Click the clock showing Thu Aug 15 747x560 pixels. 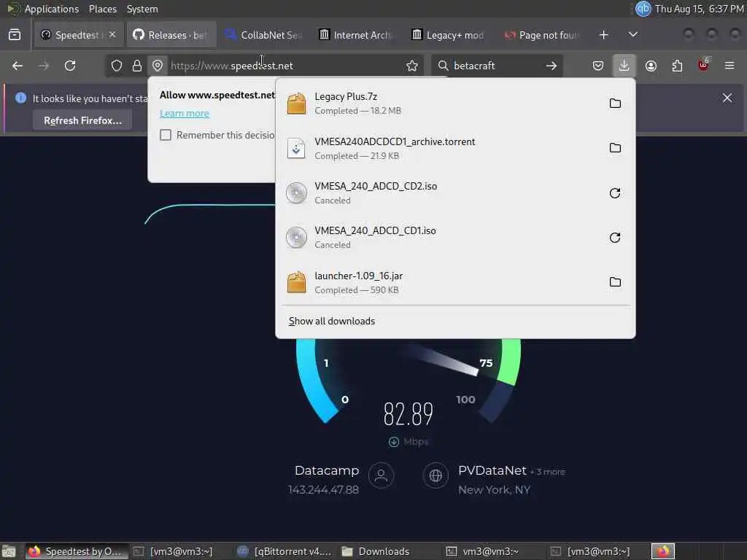pyautogui.click(x=699, y=9)
